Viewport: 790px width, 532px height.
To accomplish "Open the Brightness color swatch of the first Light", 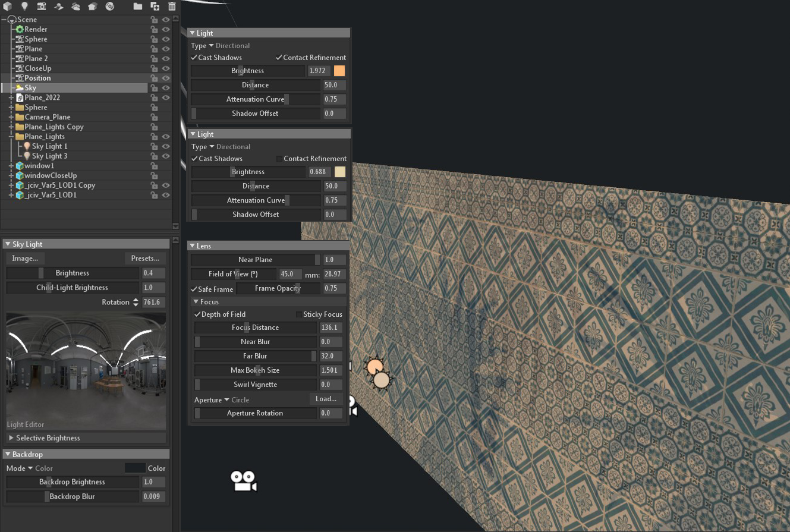I will tap(339, 70).
